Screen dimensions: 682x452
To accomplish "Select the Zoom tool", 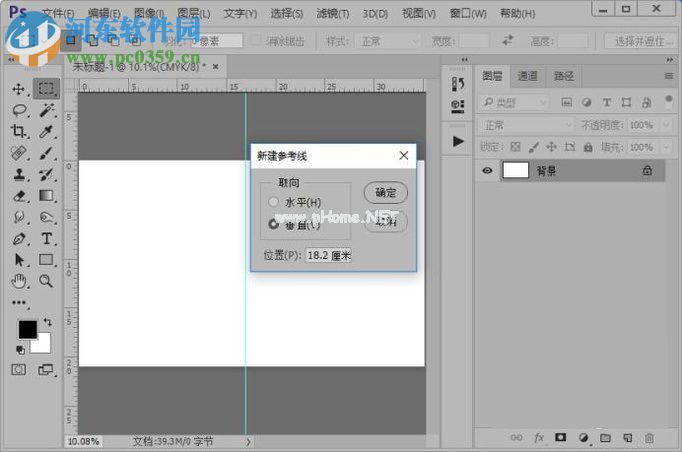I will (x=46, y=281).
